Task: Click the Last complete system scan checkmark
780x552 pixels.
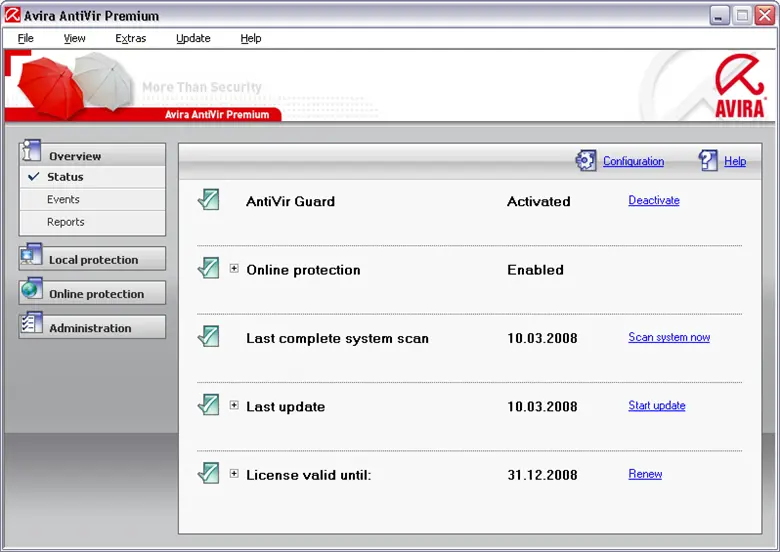Action: 208,337
